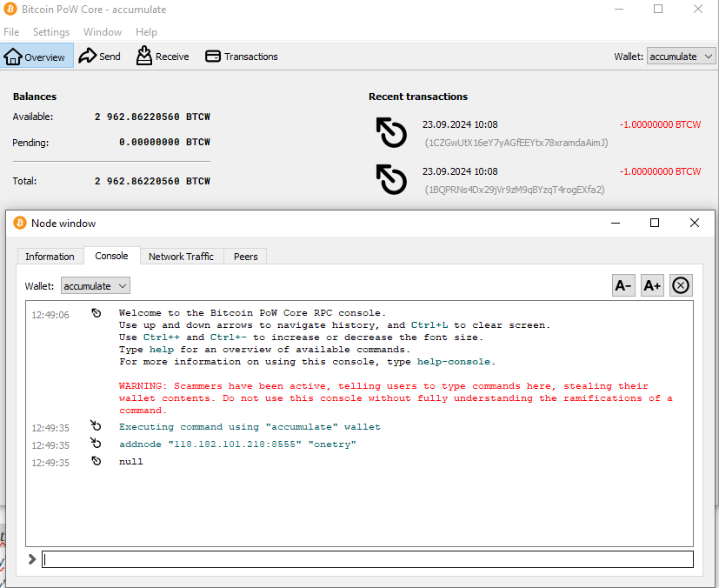Click the icon beside 'Executing command' line
Image resolution: width=719 pixels, height=588 pixels.
[96, 425]
